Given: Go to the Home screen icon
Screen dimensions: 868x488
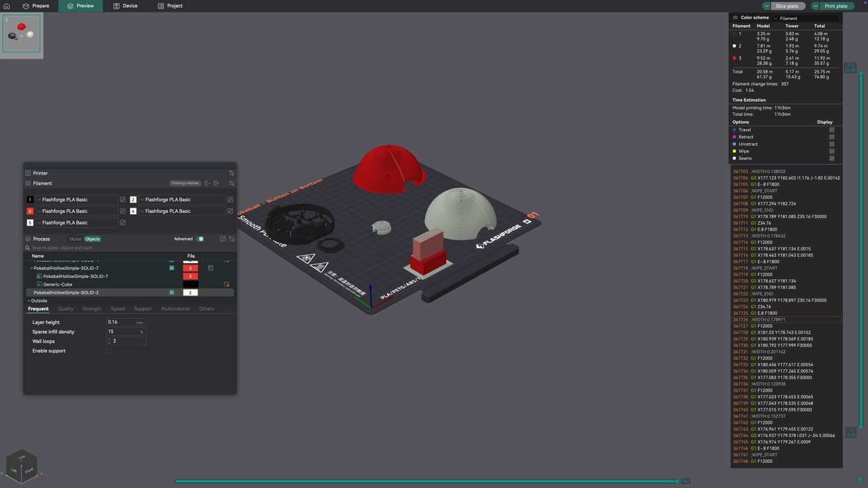Looking at the screenshot, I should [7, 6].
